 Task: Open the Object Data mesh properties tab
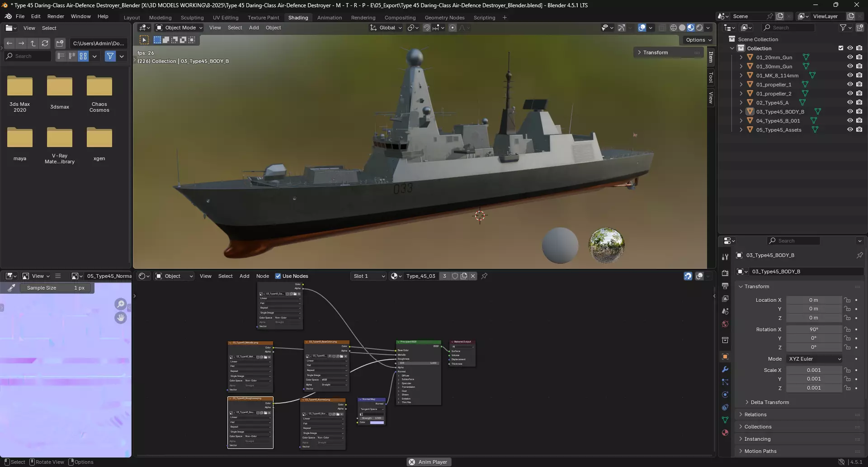click(725, 420)
